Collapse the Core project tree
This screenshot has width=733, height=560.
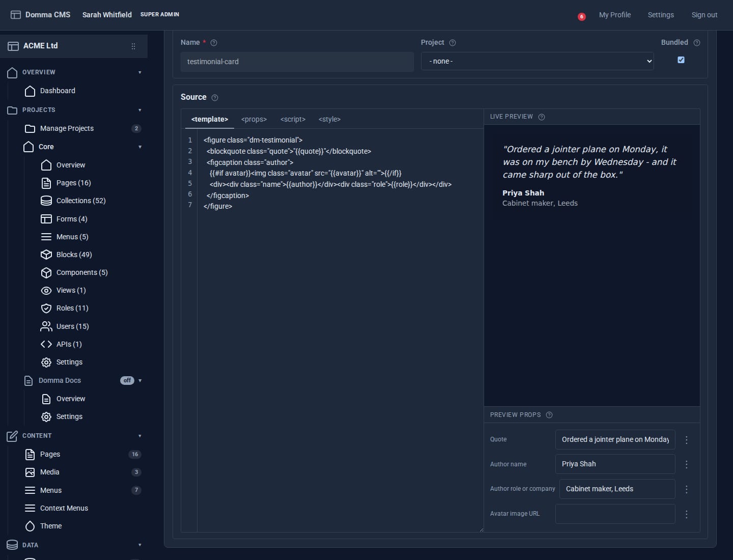[x=140, y=147]
